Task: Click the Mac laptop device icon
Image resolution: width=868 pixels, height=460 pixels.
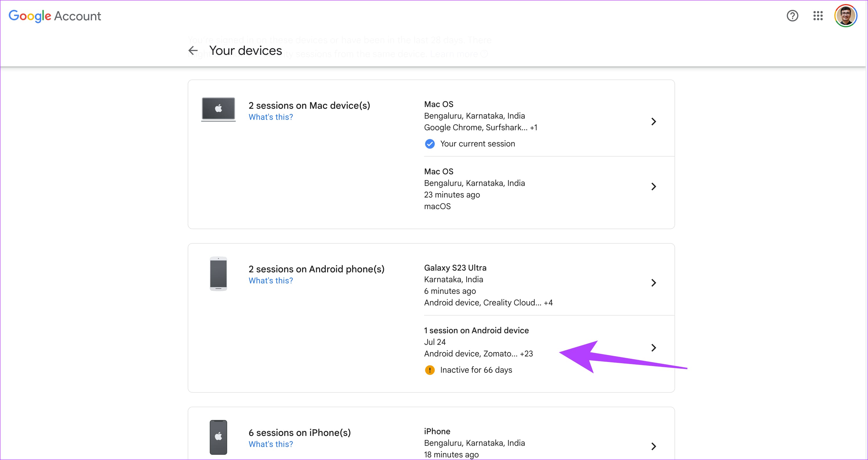Action: click(218, 110)
